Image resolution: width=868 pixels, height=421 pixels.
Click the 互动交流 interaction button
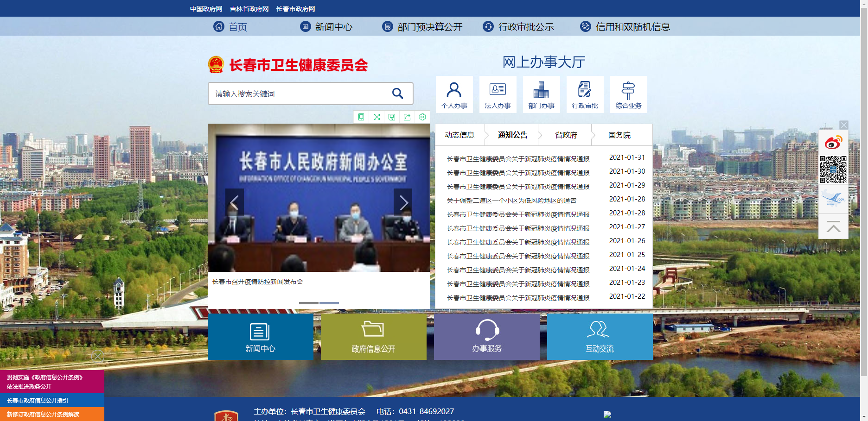coord(600,337)
